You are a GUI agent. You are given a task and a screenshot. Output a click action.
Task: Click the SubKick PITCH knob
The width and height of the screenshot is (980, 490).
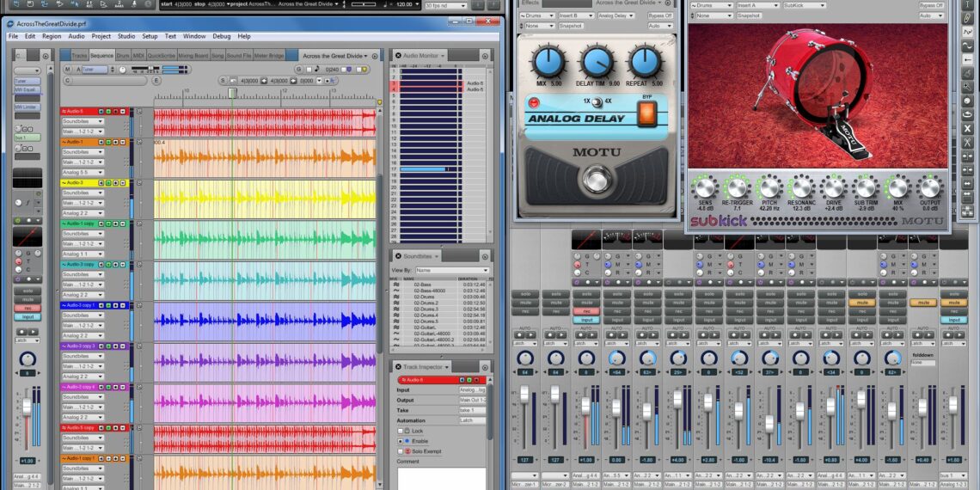pos(769,187)
